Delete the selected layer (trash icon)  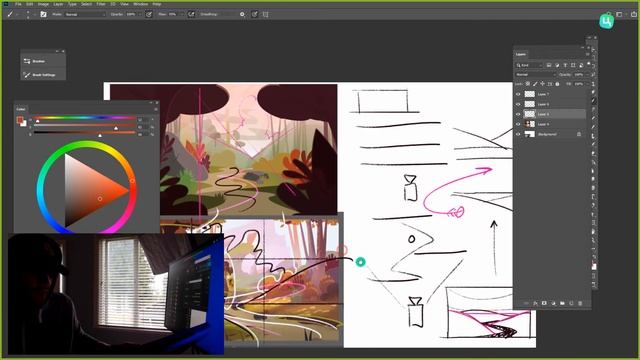tap(580, 303)
